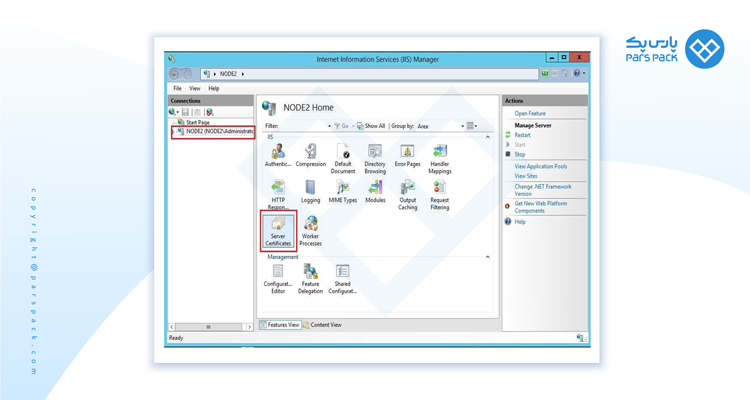750x400 pixels.
Task: Click Stop in Manage Server
Action: (x=519, y=155)
